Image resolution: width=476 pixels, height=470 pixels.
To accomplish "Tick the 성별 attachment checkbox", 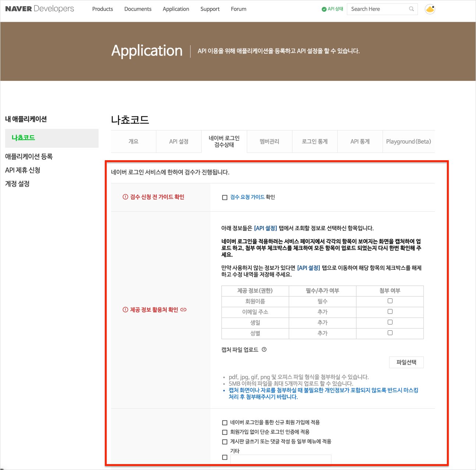I will point(390,333).
